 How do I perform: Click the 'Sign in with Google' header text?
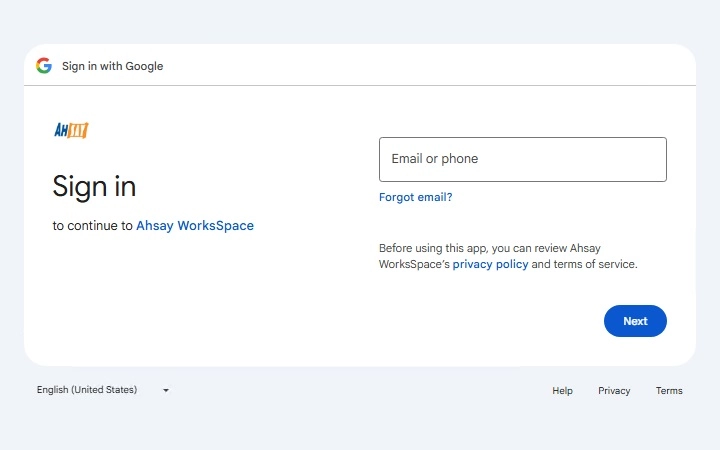(x=112, y=66)
